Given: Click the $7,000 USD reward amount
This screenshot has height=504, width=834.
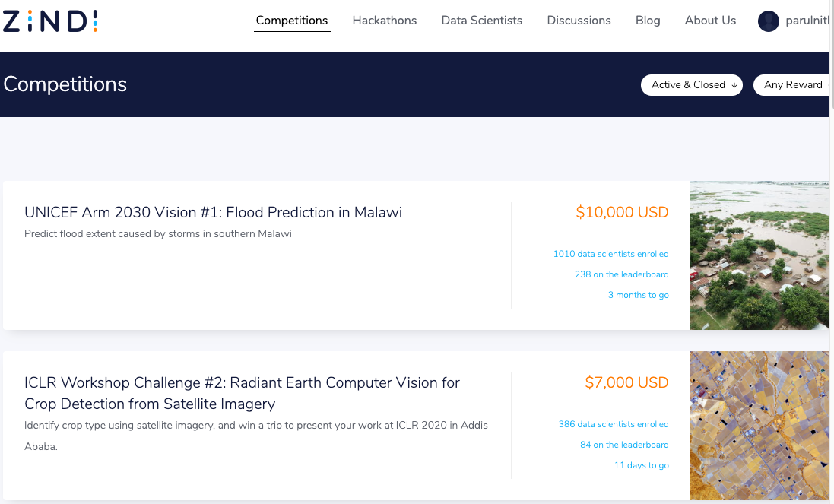Looking at the screenshot, I should tap(626, 382).
